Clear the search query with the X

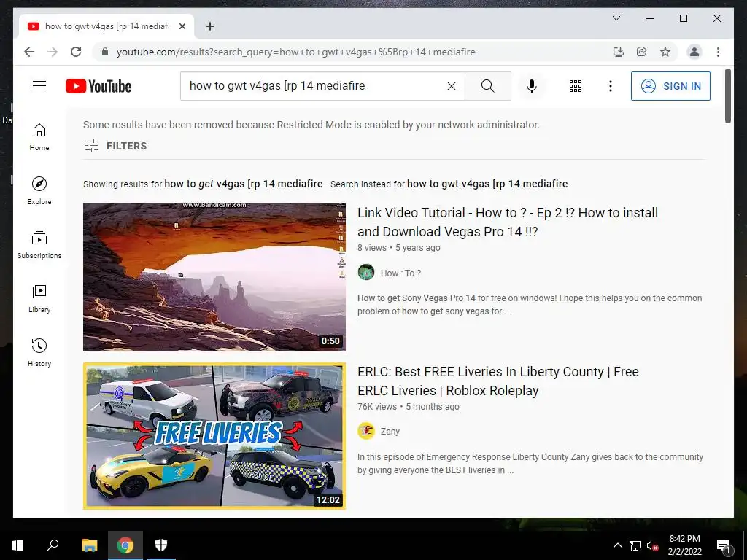[x=451, y=86]
